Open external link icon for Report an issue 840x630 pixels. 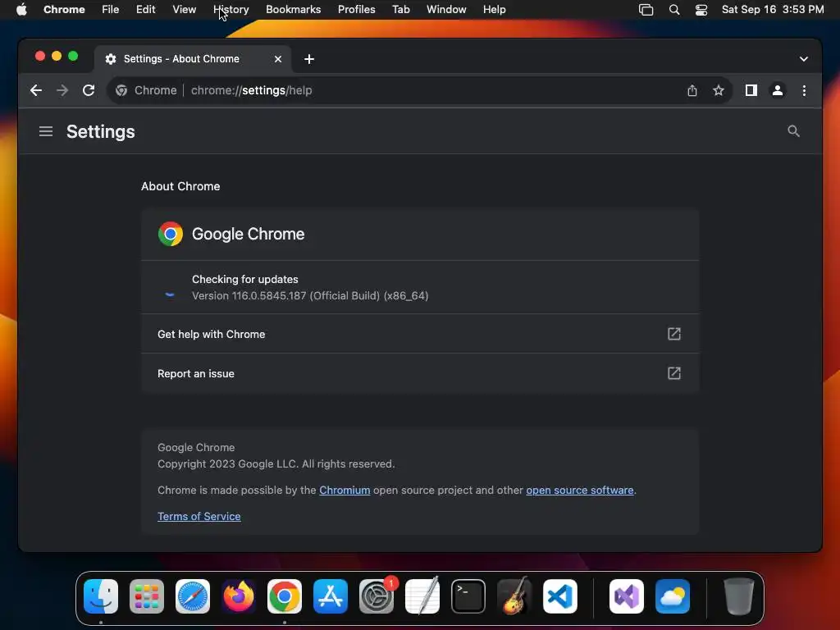674,373
